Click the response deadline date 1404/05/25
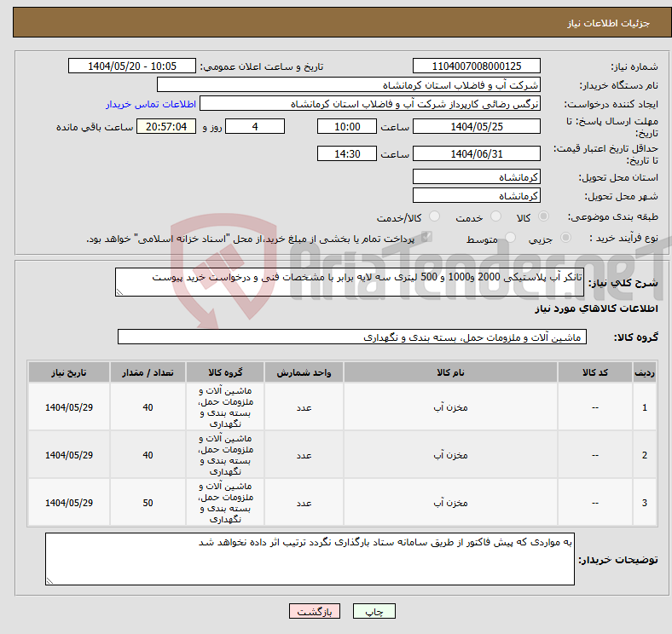The height and width of the screenshot is (634, 672). [476, 126]
